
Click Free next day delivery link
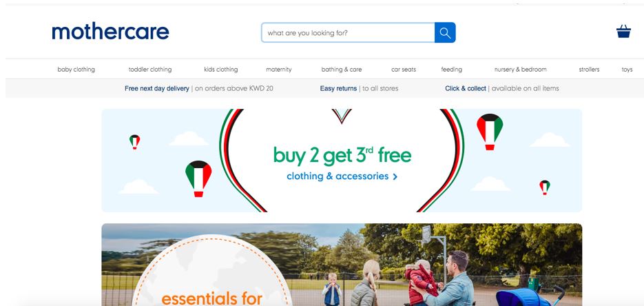(x=157, y=88)
